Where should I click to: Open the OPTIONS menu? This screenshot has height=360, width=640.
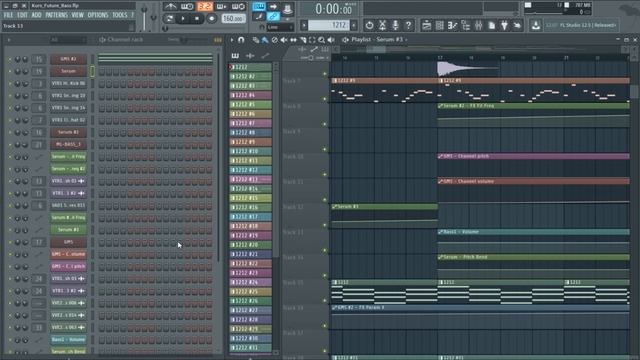click(x=98, y=15)
